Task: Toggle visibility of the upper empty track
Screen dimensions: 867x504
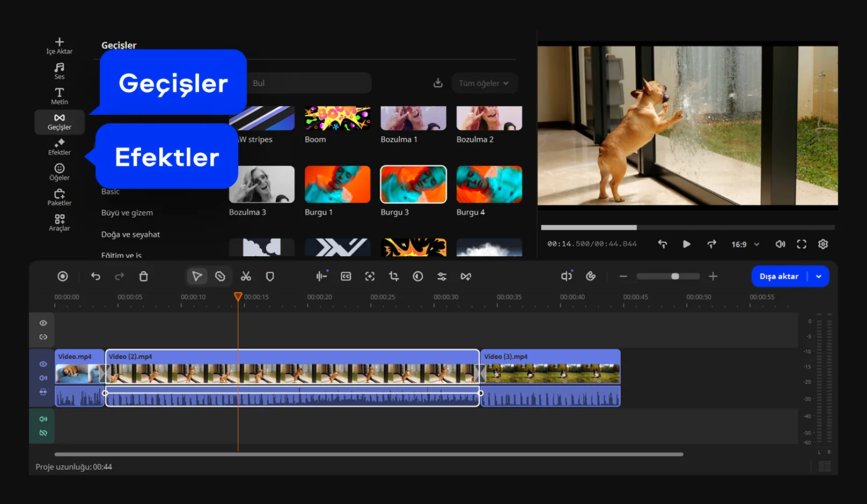Action: [x=43, y=323]
